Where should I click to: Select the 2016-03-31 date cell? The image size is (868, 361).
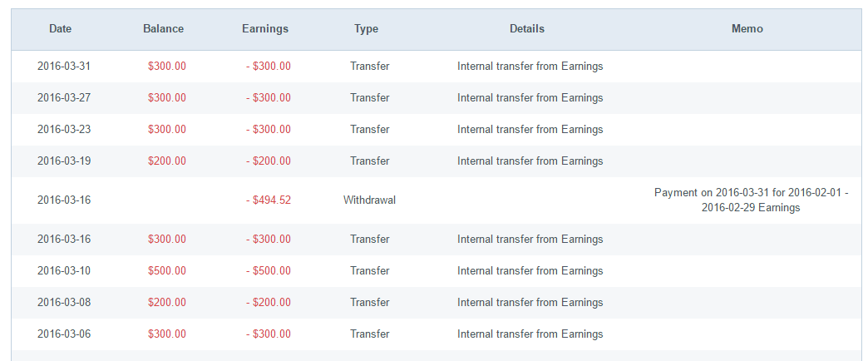(64, 66)
